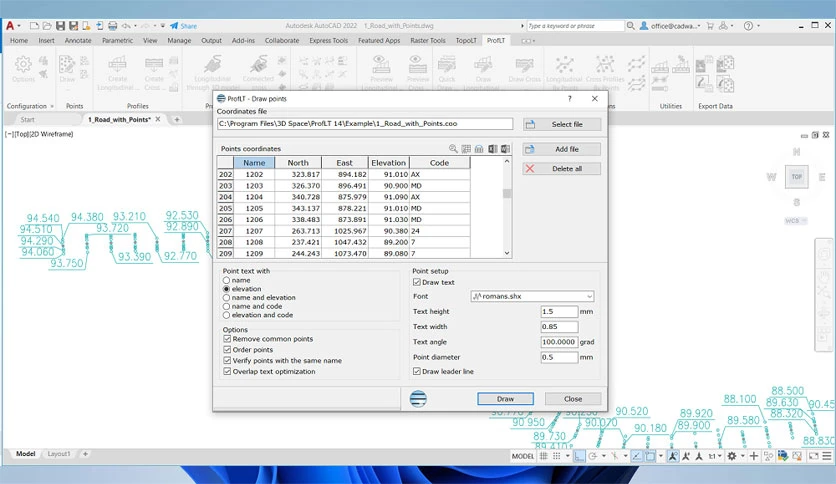
Task: Click the Text height input field
Action: coord(559,311)
